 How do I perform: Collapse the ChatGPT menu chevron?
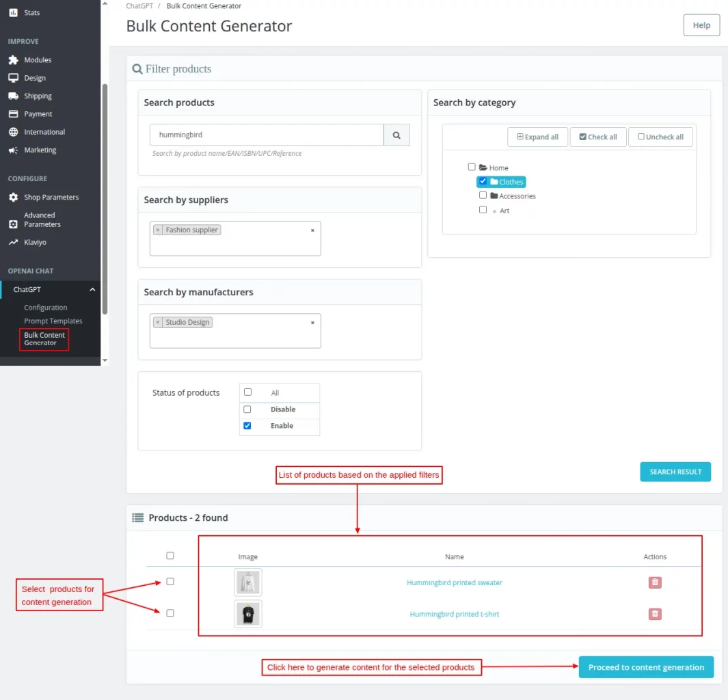pyautogui.click(x=92, y=289)
